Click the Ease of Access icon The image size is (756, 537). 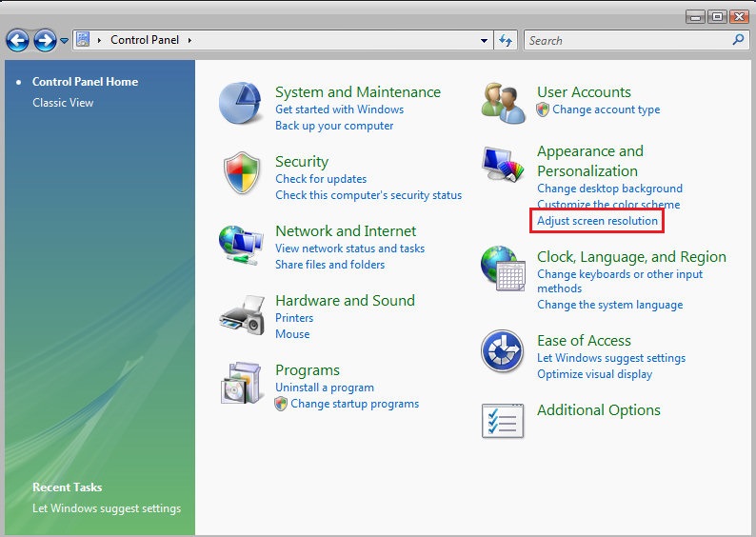pyautogui.click(x=503, y=352)
